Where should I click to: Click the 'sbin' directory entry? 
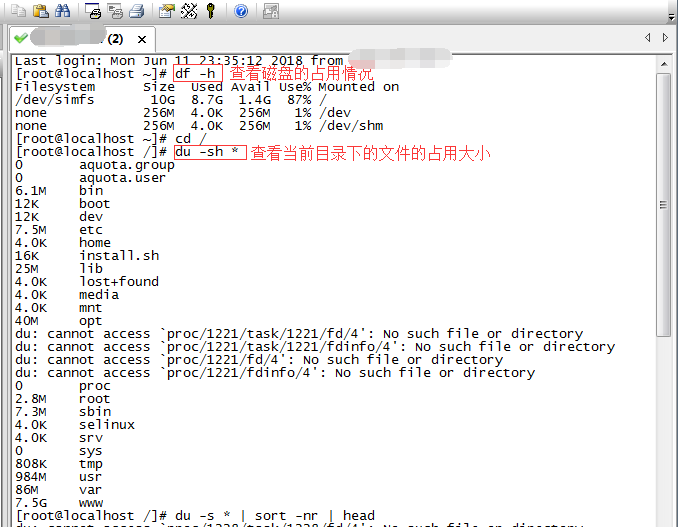pos(95,412)
